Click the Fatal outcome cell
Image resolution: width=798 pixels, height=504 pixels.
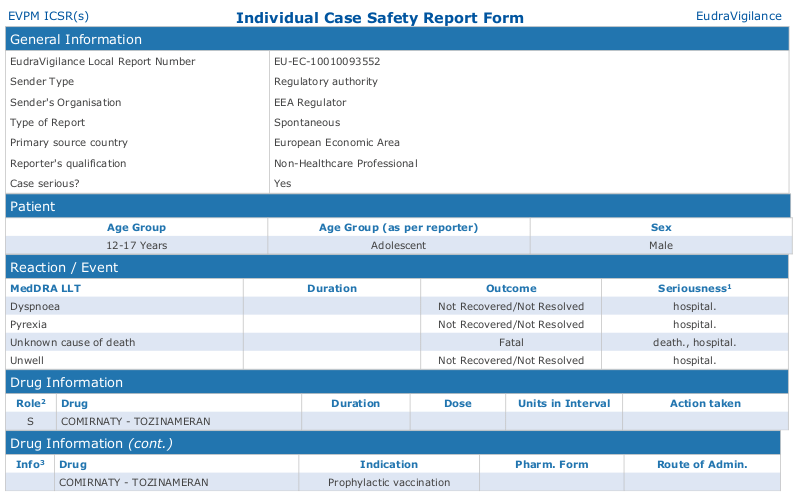point(511,342)
